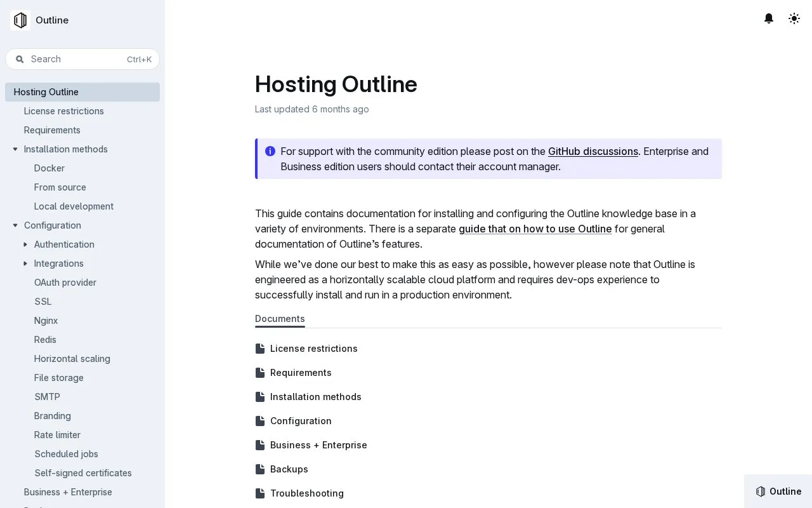
Task: Open the Redis sidebar page
Action: (x=45, y=340)
